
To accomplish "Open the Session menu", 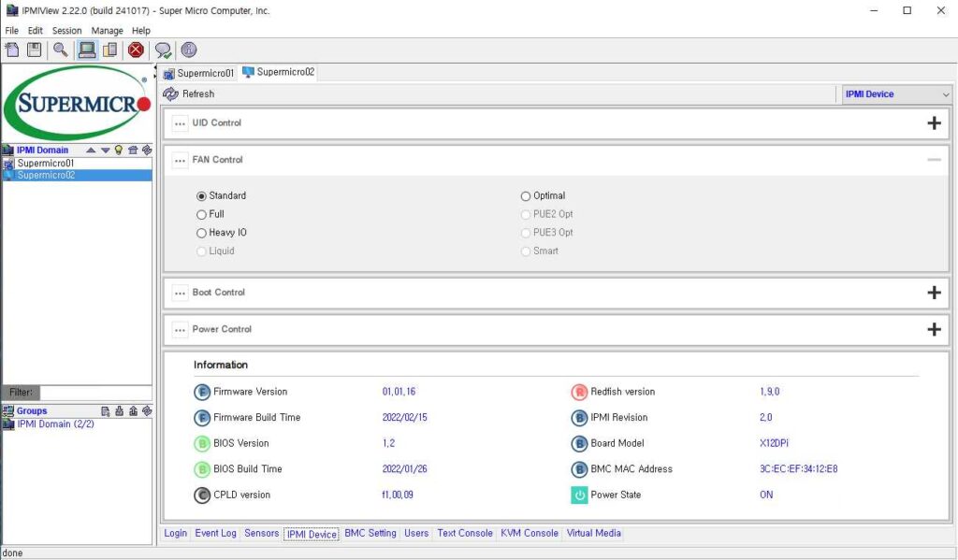I will click(66, 31).
